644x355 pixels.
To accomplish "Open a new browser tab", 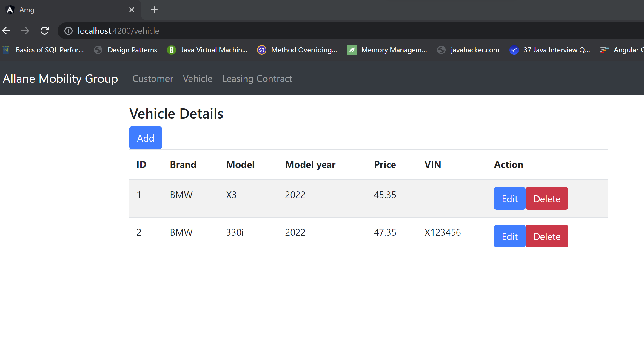I will coord(154,10).
